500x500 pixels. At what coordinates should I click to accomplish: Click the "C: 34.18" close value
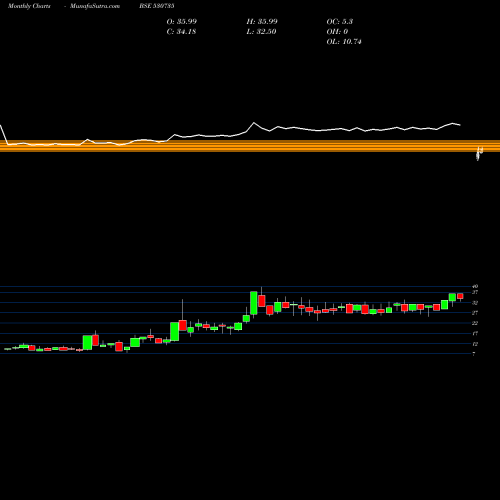click(181, 32)
